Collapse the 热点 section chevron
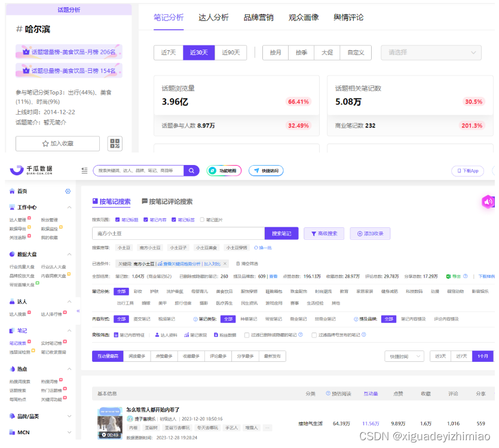 [x=69, y=368]
